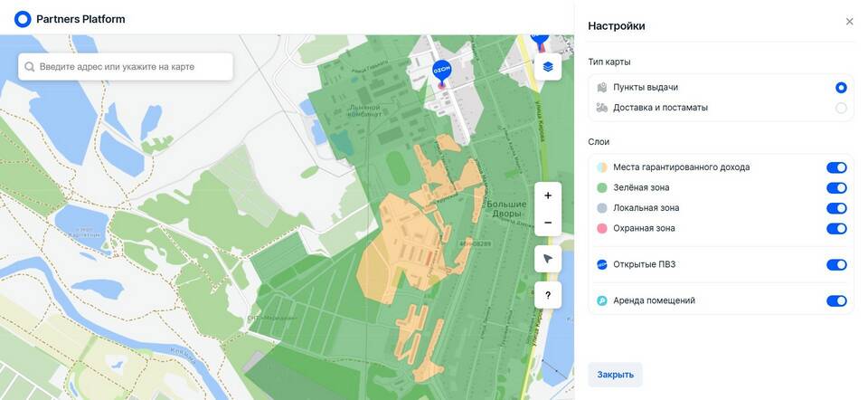Click the green Зелёная зона color dot

point(602,188)
